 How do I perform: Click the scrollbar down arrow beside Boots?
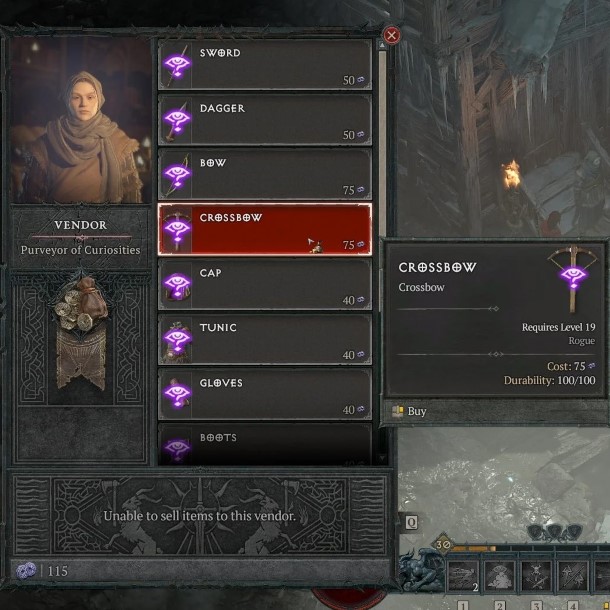382,458
